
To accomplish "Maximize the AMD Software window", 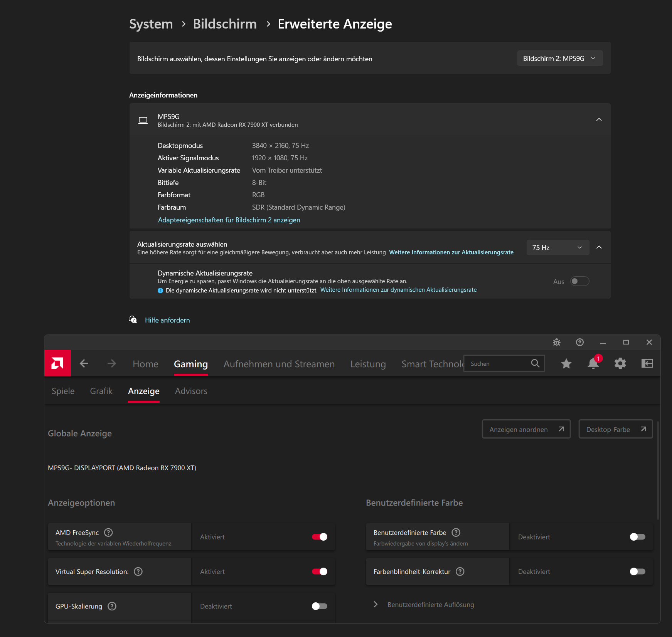I will (x=626, y=342).
